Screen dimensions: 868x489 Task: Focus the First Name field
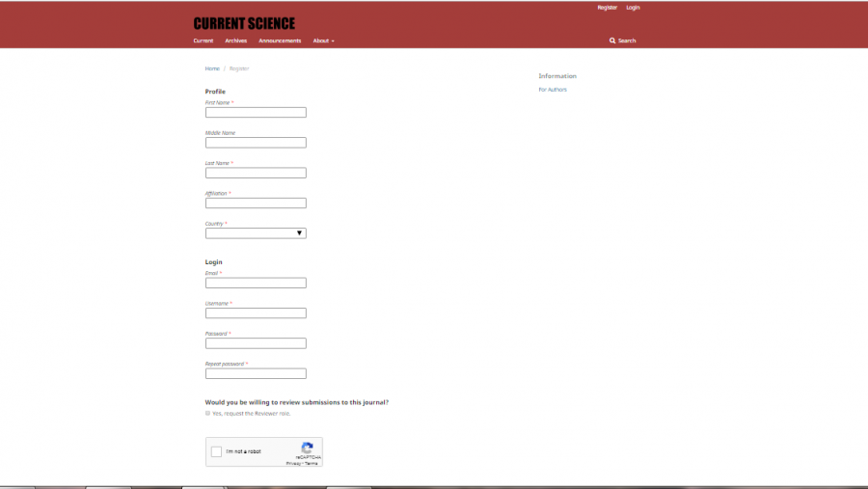click(x=256, y=113)
